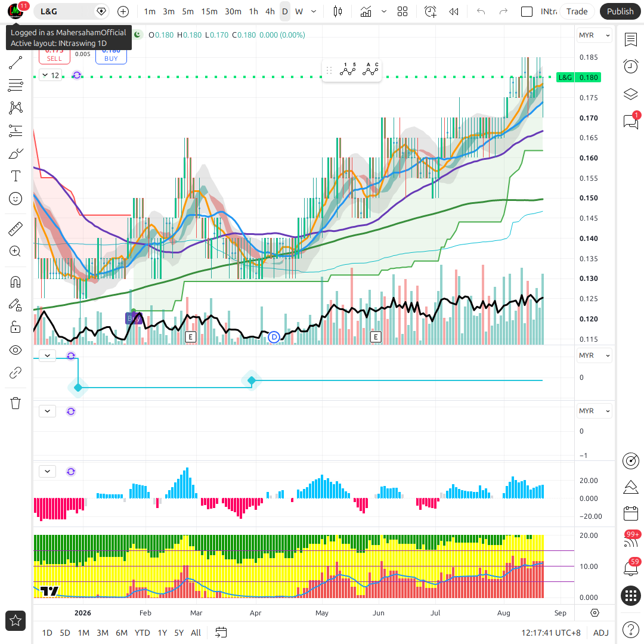Open forecasting and measurement tools
Viewport: 644px width, 644px height.
16,131
